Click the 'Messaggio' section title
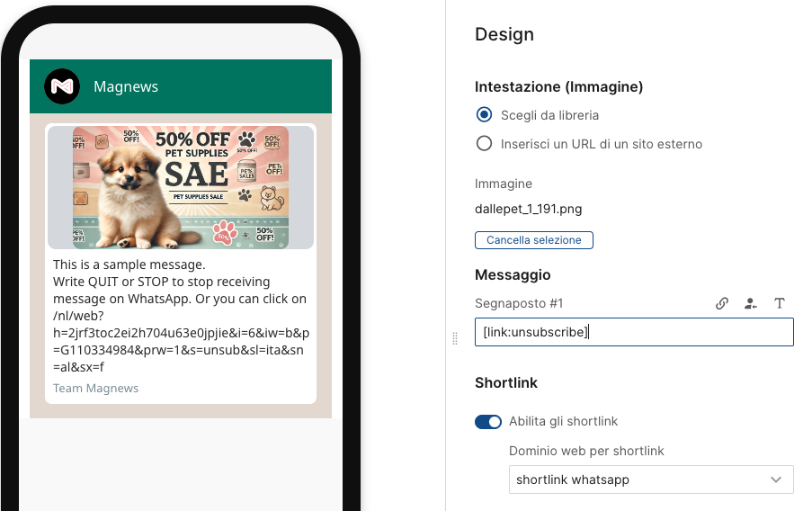This screenshot has height=511, width=812. (513, 274)
